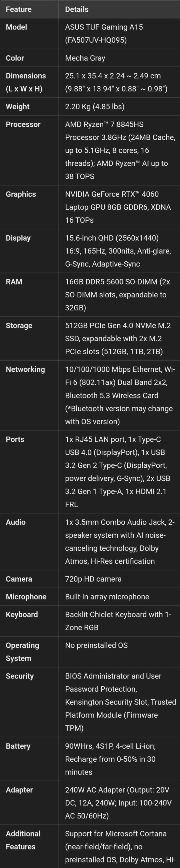Select the 512GB PCIe storage details
The image size is (180, 868).
tap(118, 338)
